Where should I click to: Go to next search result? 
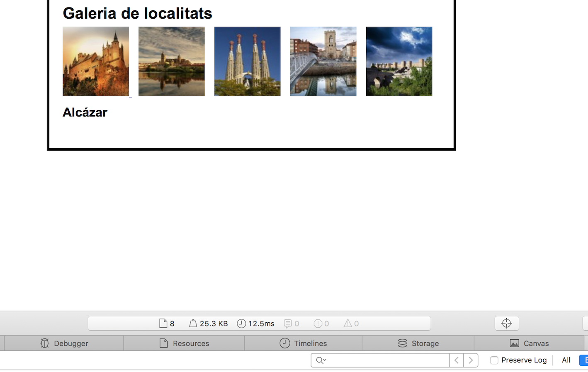(471, 360)
